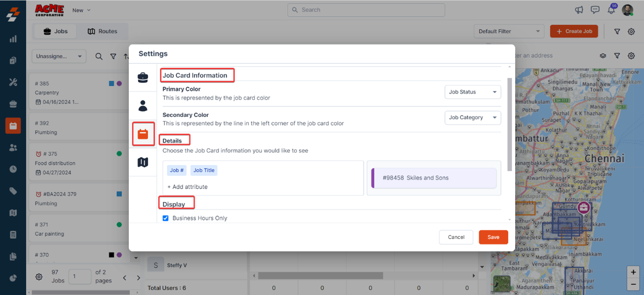Click the Acme Corporation logo
The image size is (644, 295).
tap(50, 10)
